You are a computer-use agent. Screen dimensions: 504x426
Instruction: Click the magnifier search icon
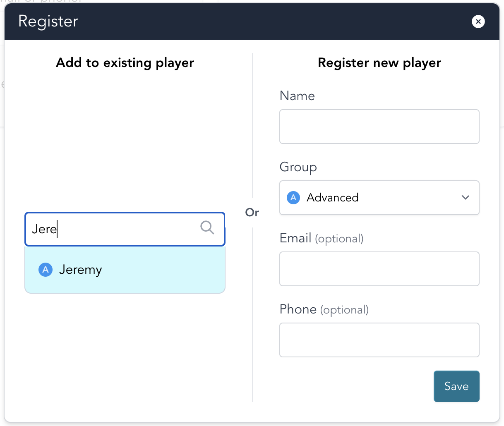pyautogui.click(x=207, y=227)
